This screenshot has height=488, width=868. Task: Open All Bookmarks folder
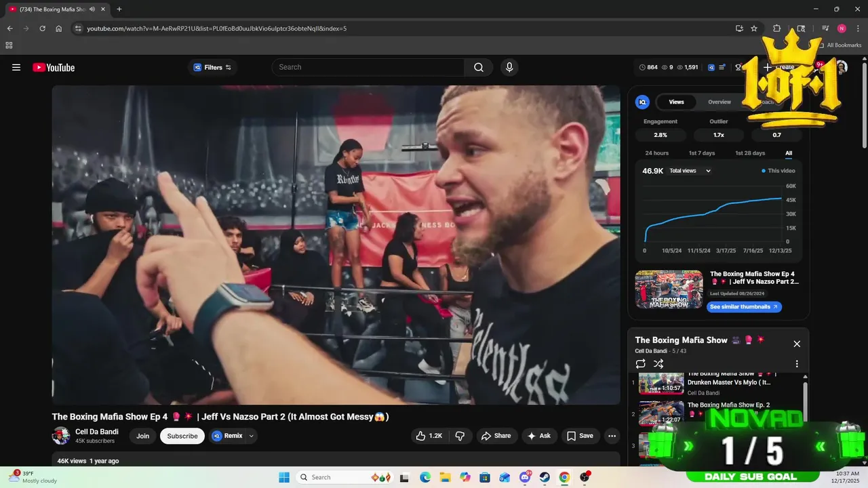(840, 45)
